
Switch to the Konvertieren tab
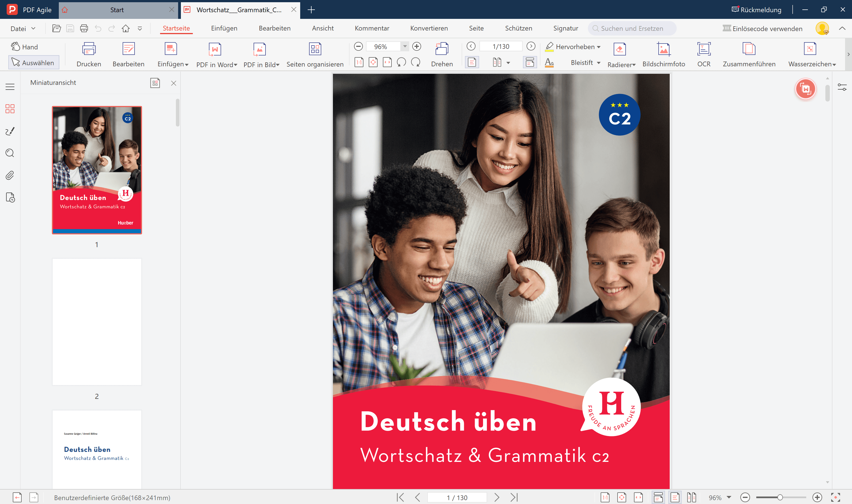(x=429, y=29)
